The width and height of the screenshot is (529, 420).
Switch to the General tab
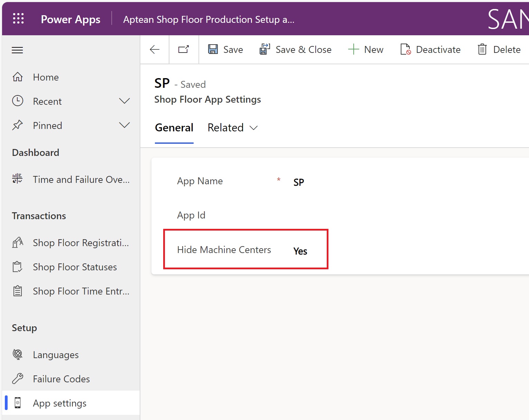pos(174,128)
